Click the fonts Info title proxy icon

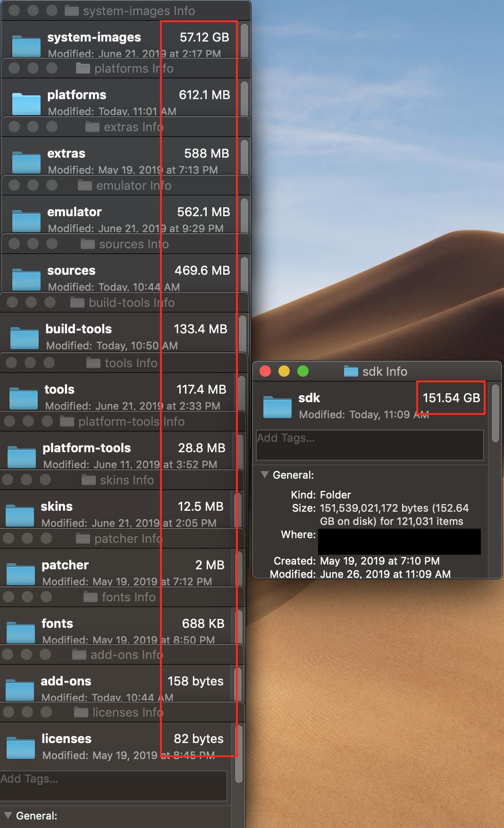click(x=91, y=597)
